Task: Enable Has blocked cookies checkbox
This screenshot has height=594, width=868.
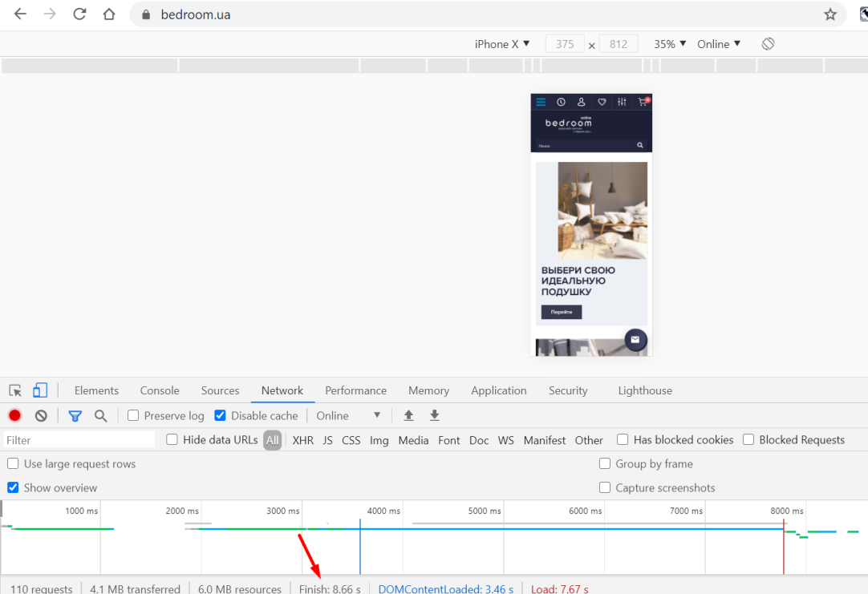Action: pos(623,440)
